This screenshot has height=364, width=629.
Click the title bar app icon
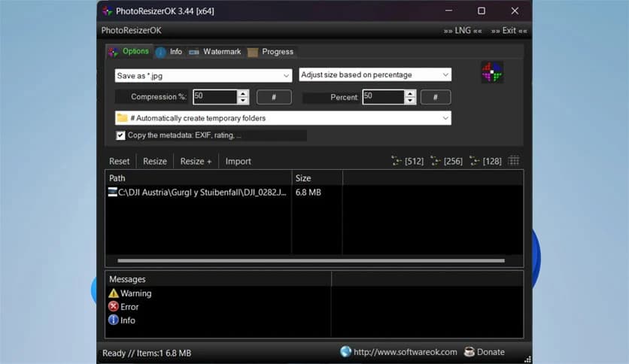pyautogui.click(x=107, y=11)
